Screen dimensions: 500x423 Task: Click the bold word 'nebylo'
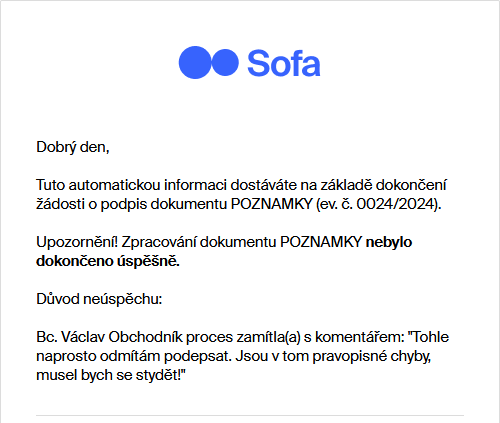click(x=389, y=242)
